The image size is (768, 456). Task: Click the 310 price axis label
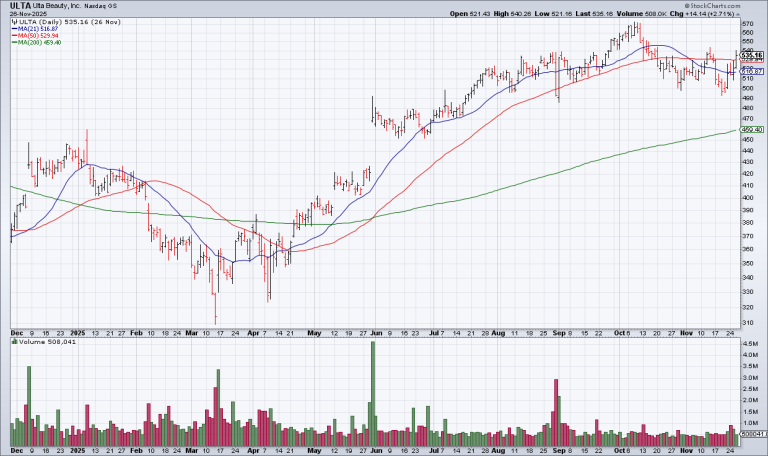click(x=748, y=323)
